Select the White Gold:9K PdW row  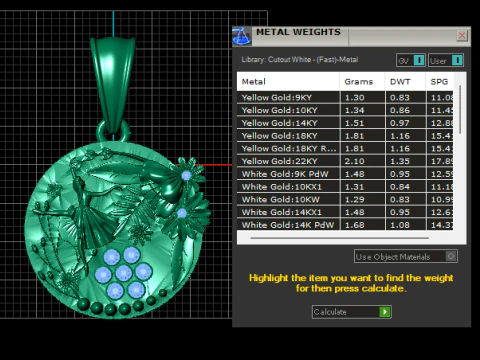pos(345,174)
